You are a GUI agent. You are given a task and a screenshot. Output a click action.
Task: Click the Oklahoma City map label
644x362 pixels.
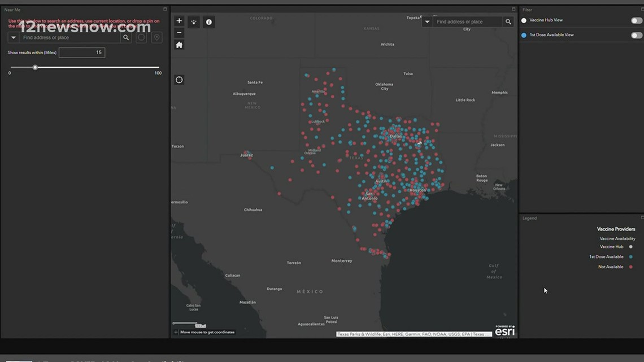click(384, 86)
